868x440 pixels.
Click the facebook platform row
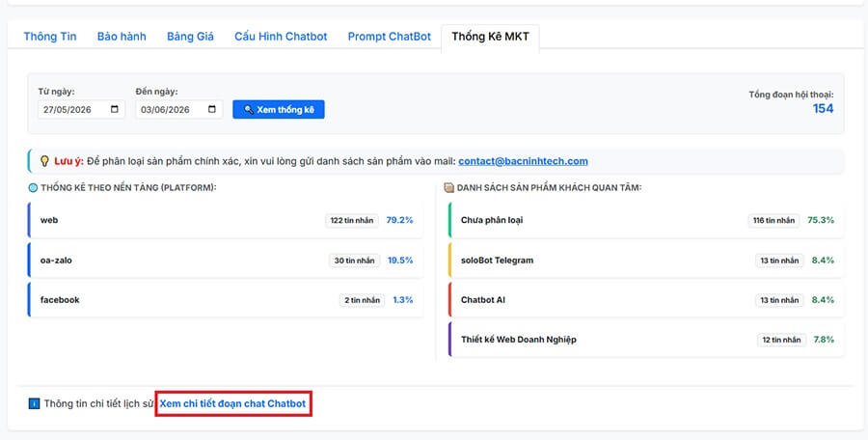226,300
